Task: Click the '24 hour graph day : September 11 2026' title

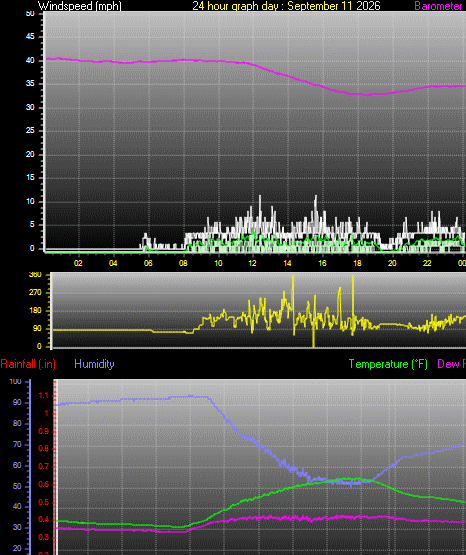Action: (x=286, y=6)
